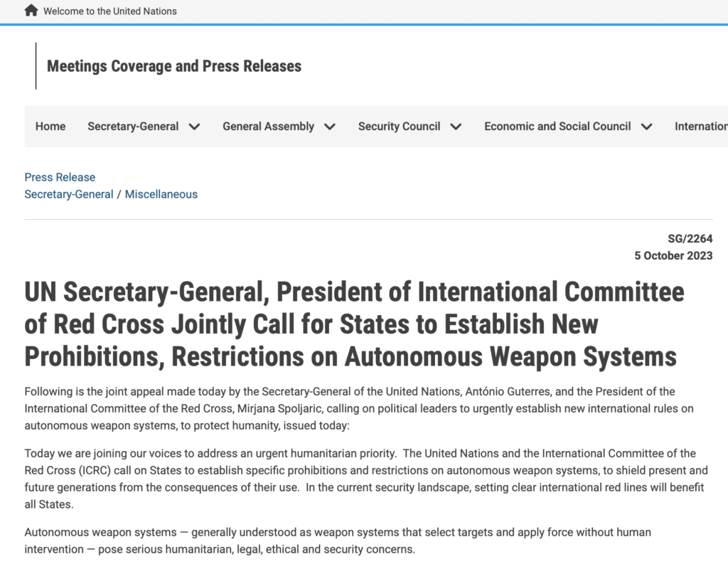The image size is (728, 564).
Task: Click Meetings Coverage and Press Releases title
Action: click(x=173, y=66)
